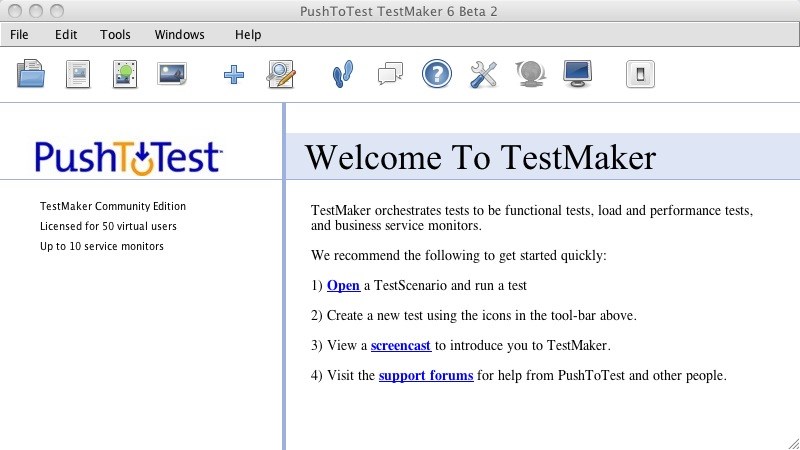This screenshot has height=450, width=800.
Task: Follow the screencast link
Action: pos(401,345)
